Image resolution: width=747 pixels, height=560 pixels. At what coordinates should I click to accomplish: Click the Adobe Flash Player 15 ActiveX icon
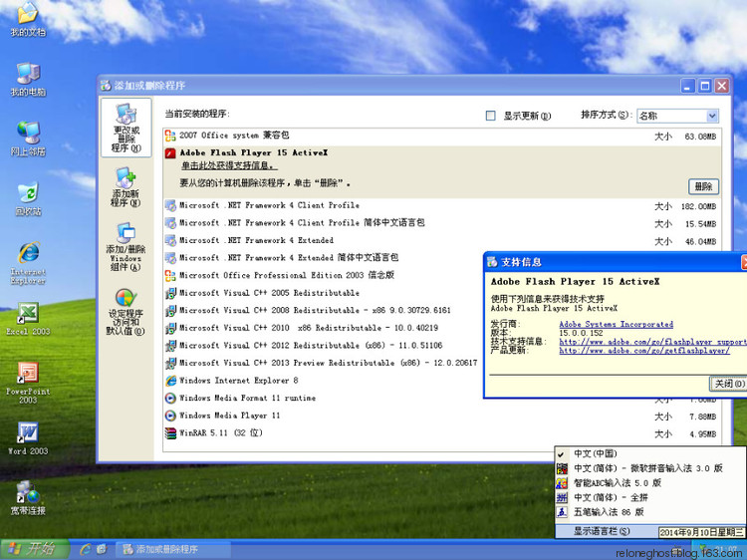pyautogui.click(x=170, y=153)
